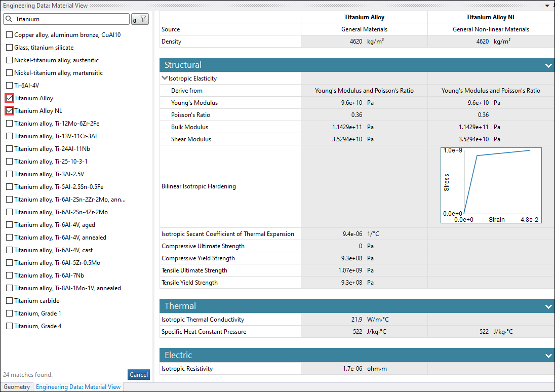This screenshot has width=555, height=392.
Task: Click the Bilinear Isotropic Hardening row label
Action: click(199, 186)
